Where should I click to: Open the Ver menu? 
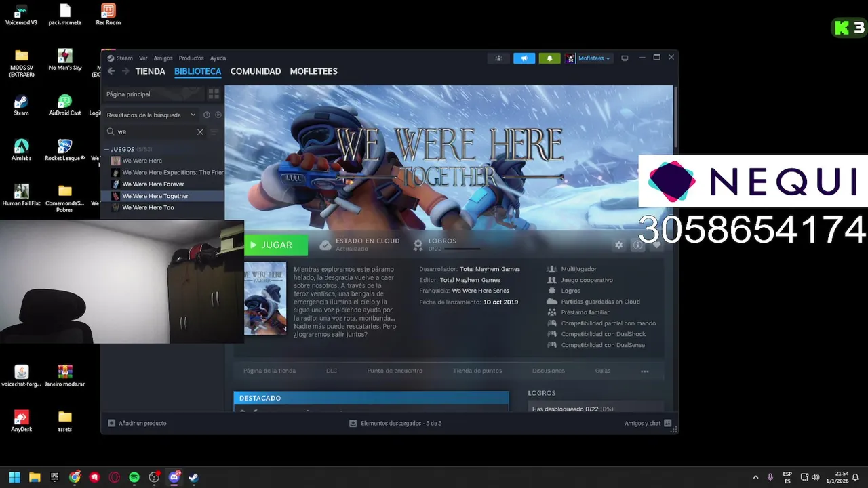[143, 58]
